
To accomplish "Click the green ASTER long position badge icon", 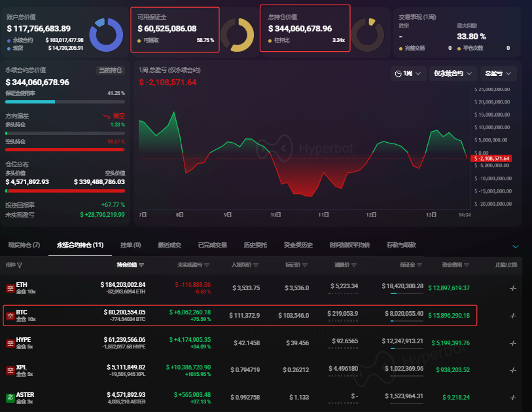I will (x=10, y=398).
